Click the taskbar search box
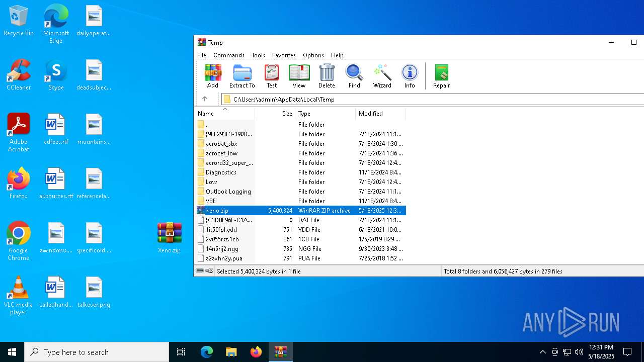This screenshot has width=644, height=362. click(97, 352)
